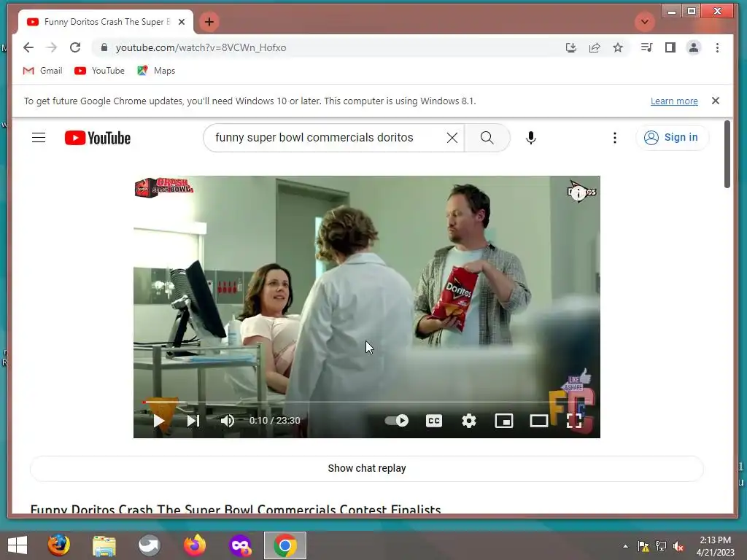Enter fullscreen video mode

pyautogui.click(x=574, y=421)
